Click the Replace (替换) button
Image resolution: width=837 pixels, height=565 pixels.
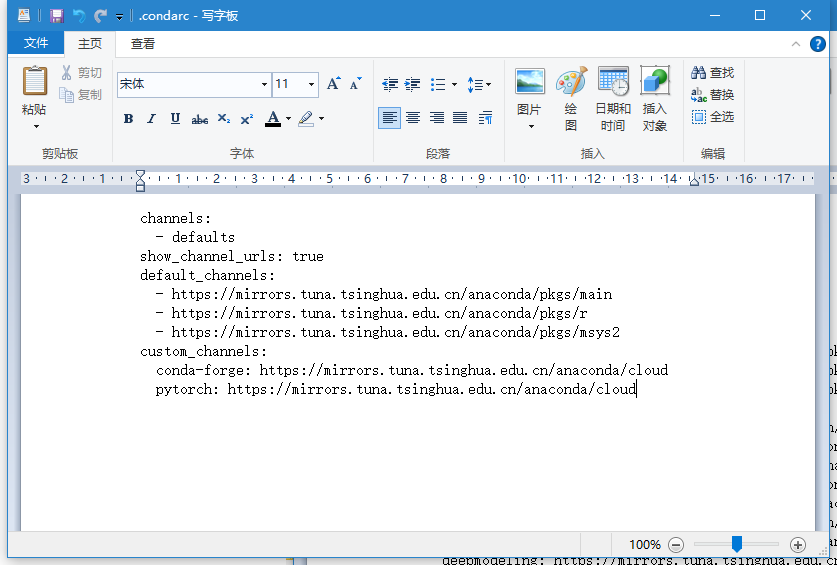712,95
